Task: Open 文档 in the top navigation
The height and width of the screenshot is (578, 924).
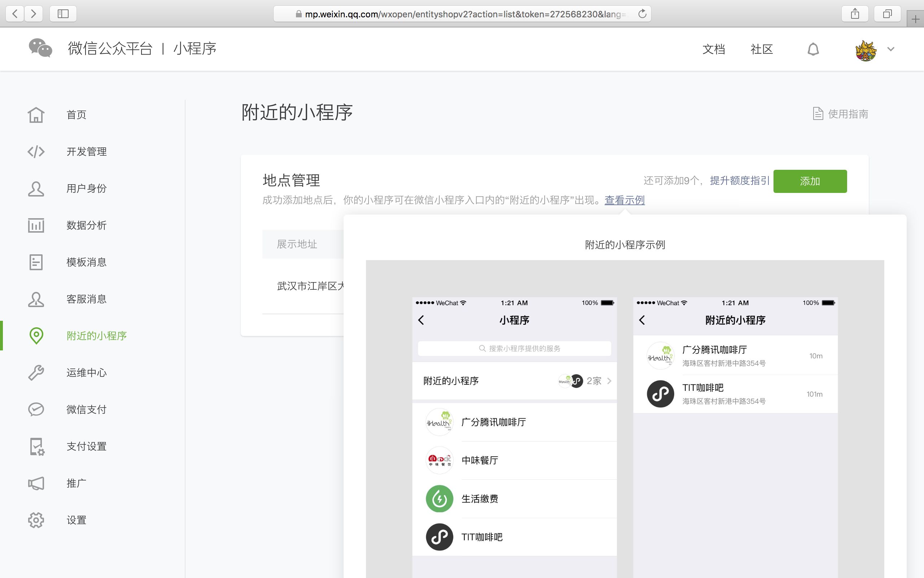Action: click(x=714, y=49)
